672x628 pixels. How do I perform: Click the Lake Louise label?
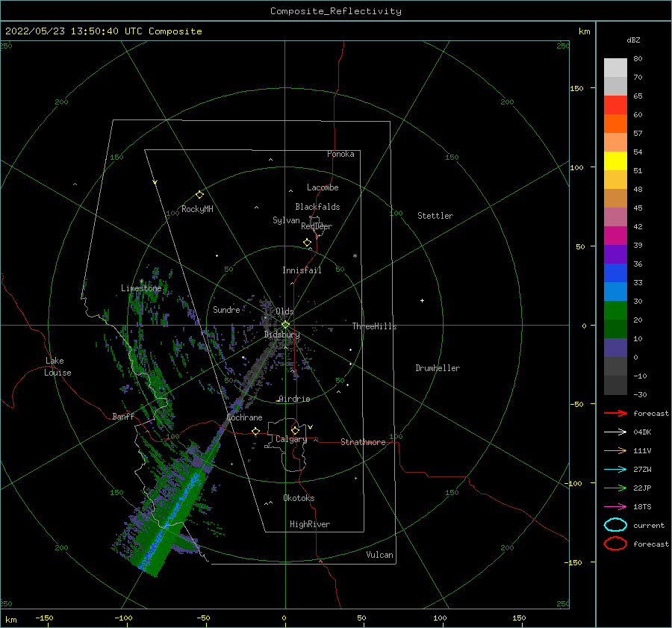click(57, 367)
